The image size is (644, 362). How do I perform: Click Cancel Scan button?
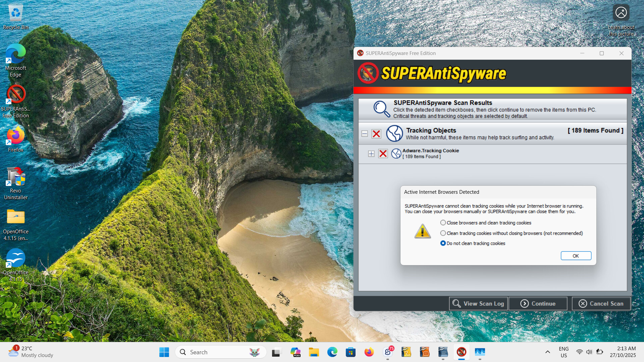pyautogui.click(x=601, y=304)
